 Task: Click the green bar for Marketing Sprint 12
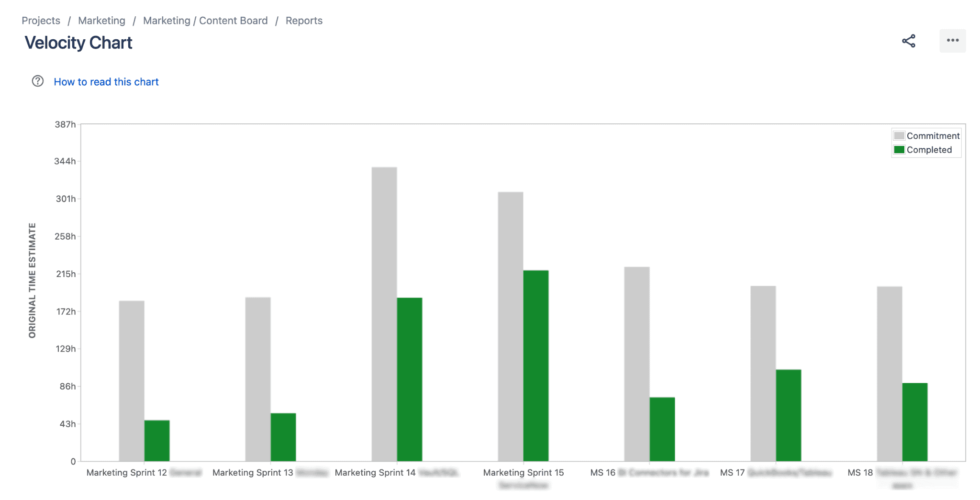156,440
